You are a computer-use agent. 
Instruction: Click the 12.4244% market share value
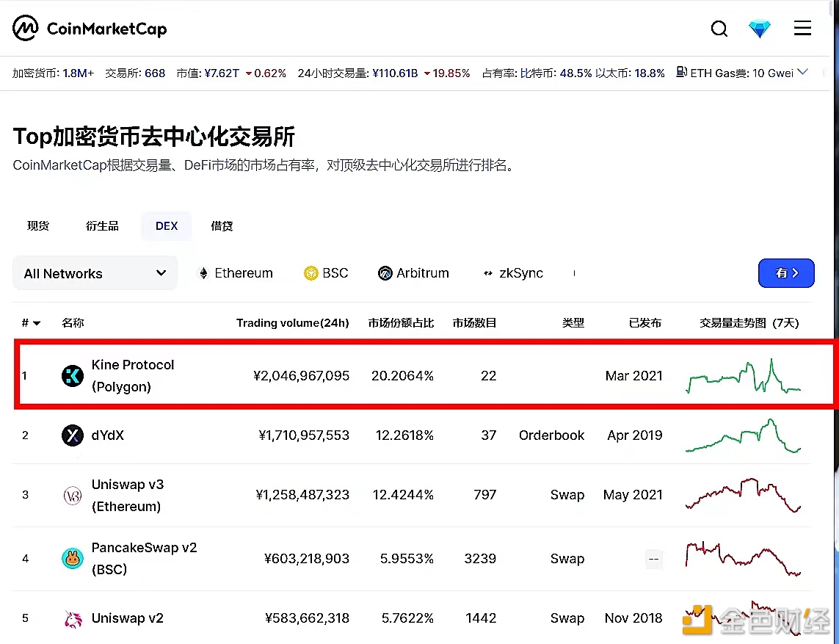coord(403,495)
